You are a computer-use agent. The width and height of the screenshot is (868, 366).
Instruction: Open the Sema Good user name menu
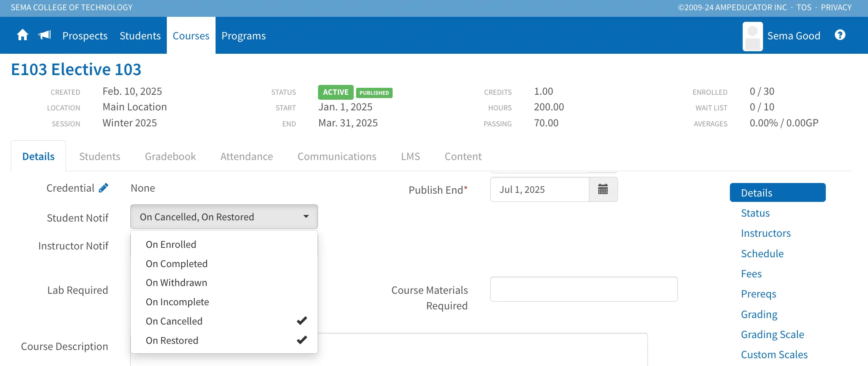[x=794, y=36]
